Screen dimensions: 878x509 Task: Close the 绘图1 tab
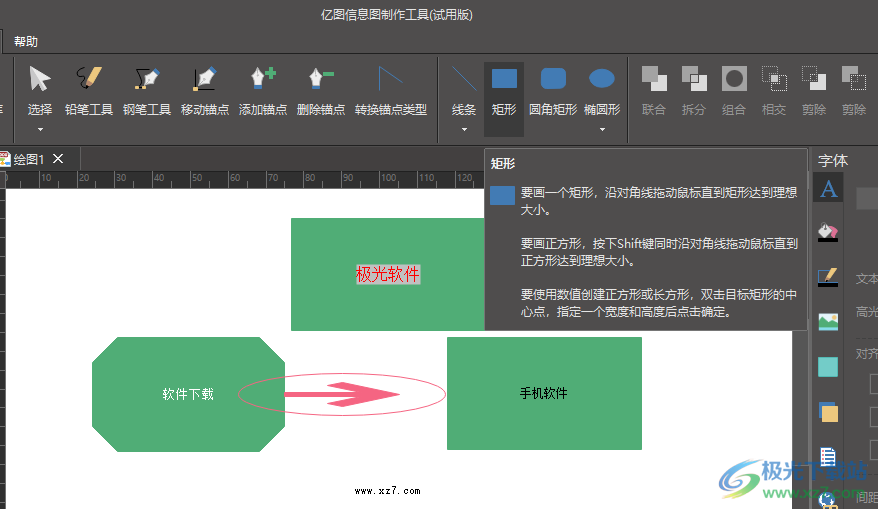tap(58, 159)
